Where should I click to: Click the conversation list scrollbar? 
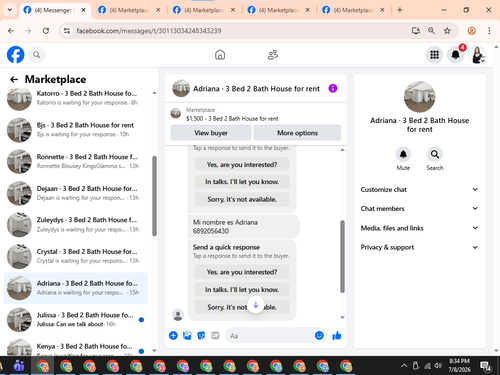tap(154, 196)
